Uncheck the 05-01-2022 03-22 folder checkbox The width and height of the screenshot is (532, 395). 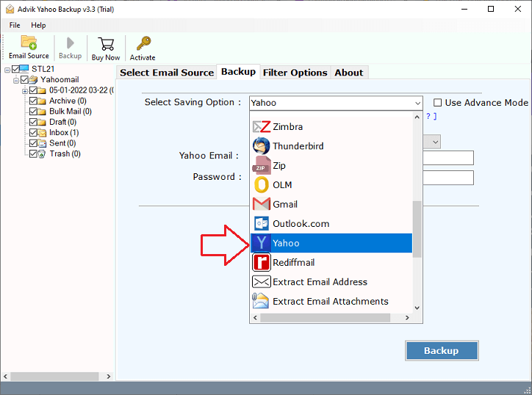coord(33,90)
